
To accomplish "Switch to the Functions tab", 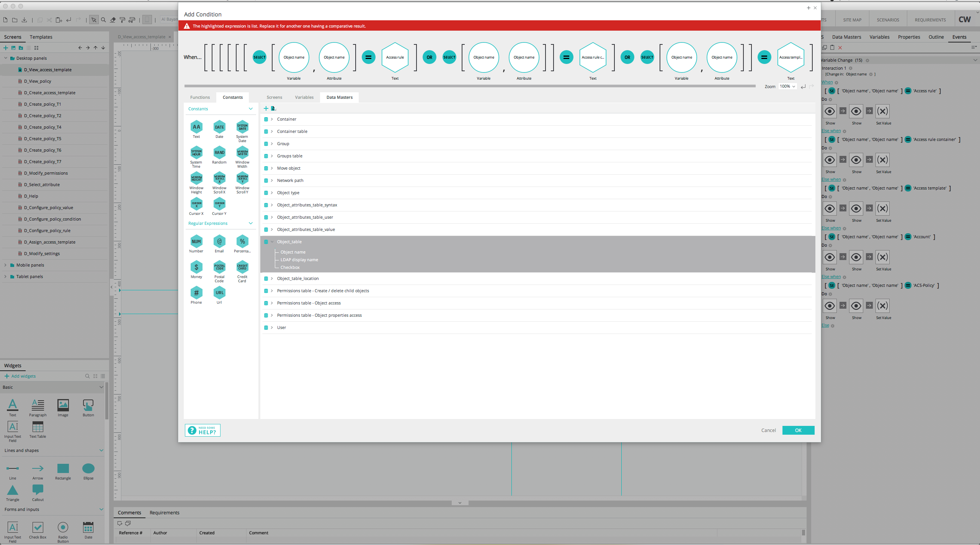I will point(200,97).
